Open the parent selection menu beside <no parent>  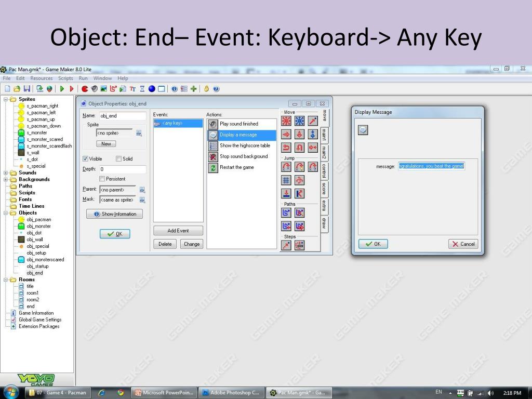click(x=142, y=190)
